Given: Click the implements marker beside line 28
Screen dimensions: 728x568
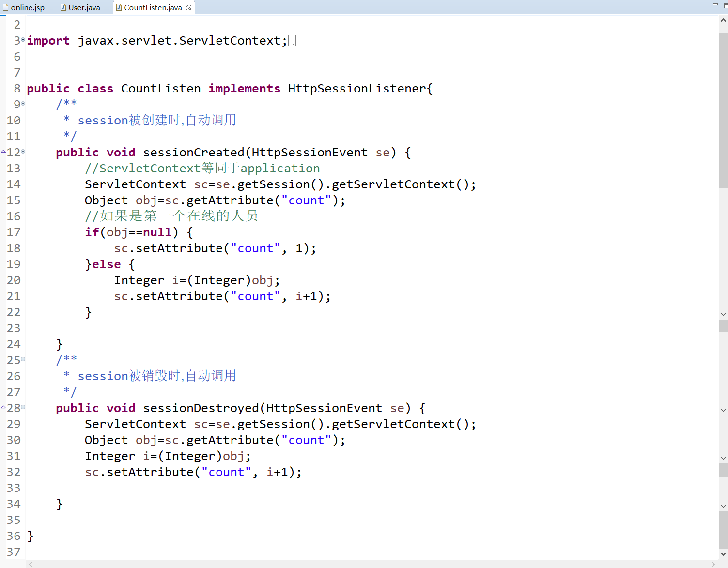Looking at the screenshot, I should 3,407.
